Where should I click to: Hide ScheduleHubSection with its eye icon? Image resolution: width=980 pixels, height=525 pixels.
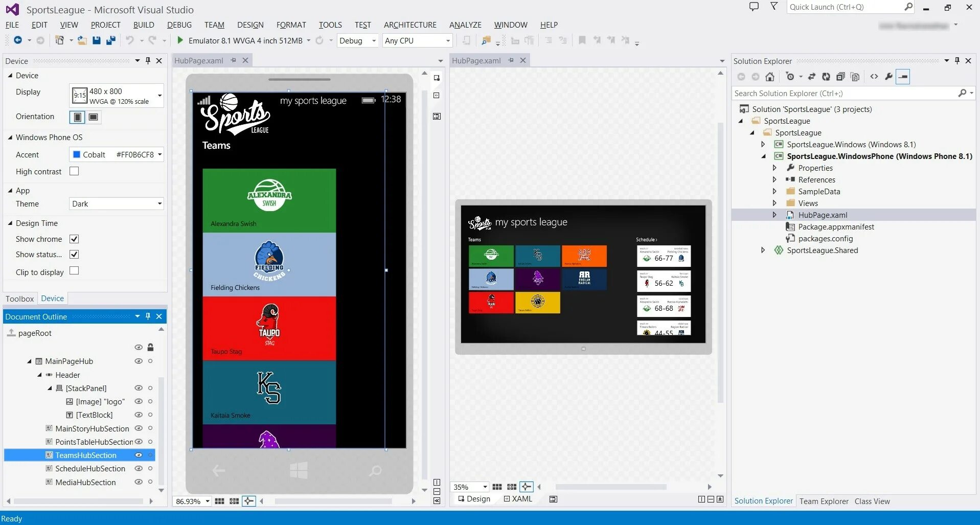(x=138, y=468)
